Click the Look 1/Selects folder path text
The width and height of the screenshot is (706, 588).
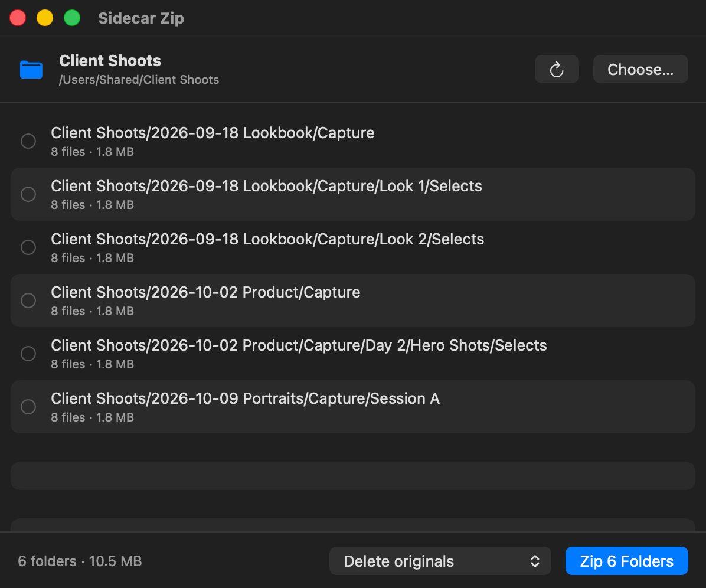point(267,186)
